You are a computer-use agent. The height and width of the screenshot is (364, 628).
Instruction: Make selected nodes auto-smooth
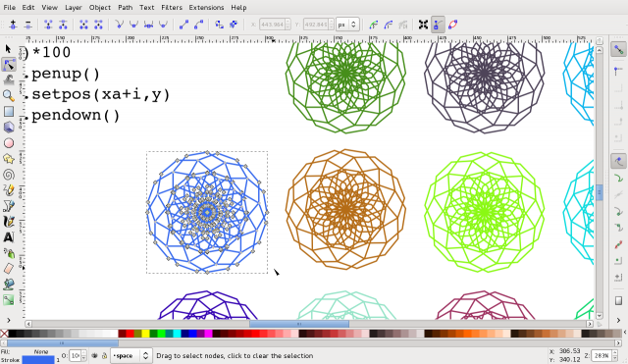tap(163, 25)
